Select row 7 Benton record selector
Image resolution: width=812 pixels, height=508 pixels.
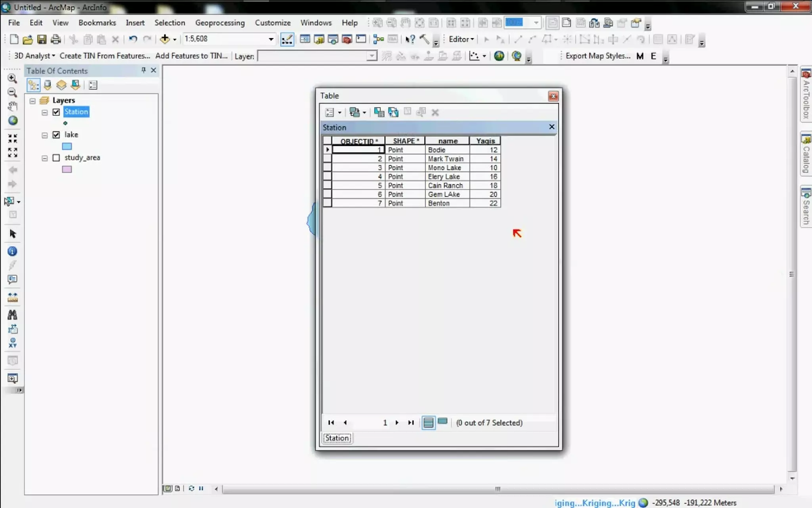(x=327, y=203)
